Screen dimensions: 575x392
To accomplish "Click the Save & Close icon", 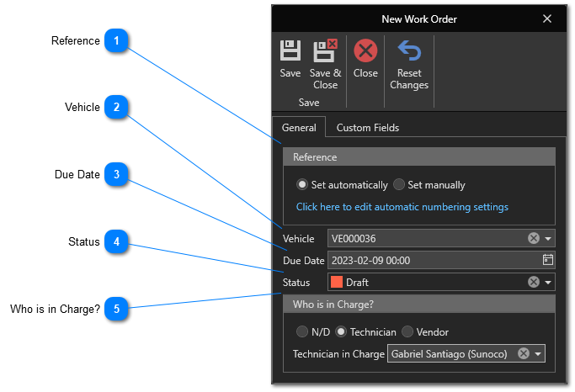I will click(325, 52).
